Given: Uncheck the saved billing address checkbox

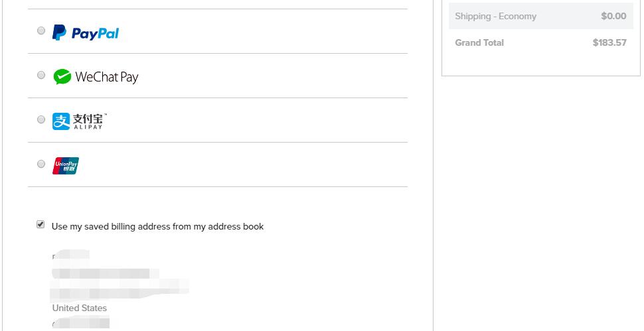Looking at the screenshot, I should (x=40, y=224).
